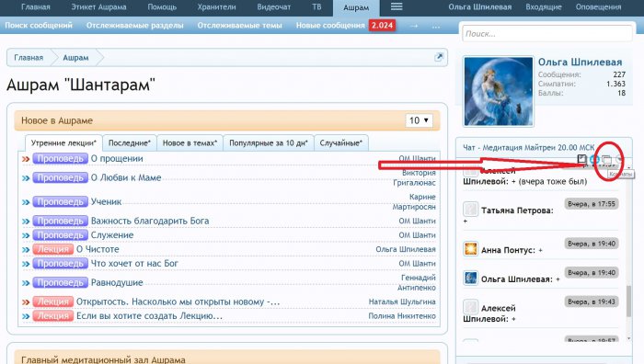Image resolution: width=644 pixels, height=364 pixels.
Task: Select the 'Случайные' tab
Action: [x=341, y=142]
